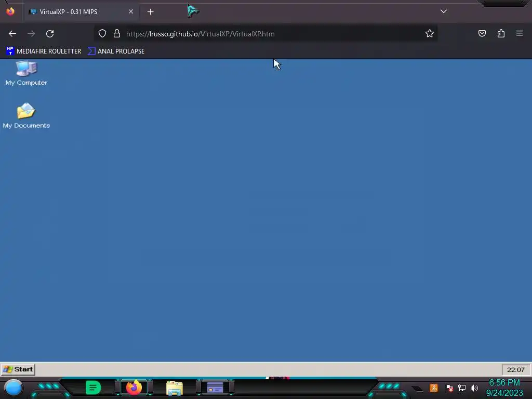Click the Firefox icon in host taskbar
The width and height of the screenshot is (532, 399).
134,388
